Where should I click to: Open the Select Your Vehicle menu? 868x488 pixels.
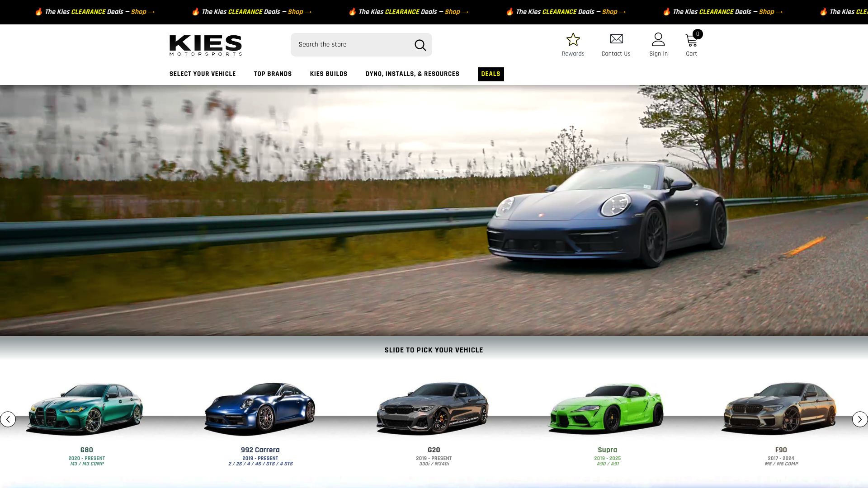(x=203, y=74)
